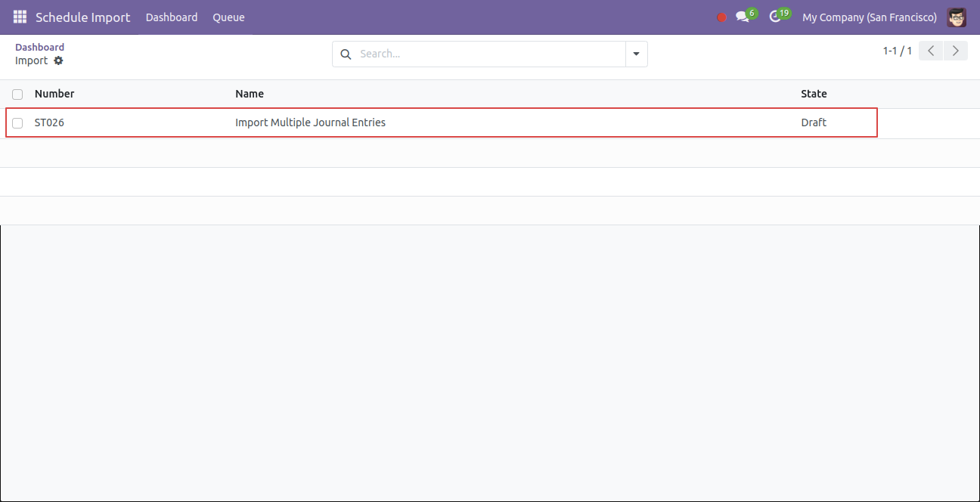This screenshot has width=980, height=502.
Task: Click the red recording indicator dot
Action: 721,17
